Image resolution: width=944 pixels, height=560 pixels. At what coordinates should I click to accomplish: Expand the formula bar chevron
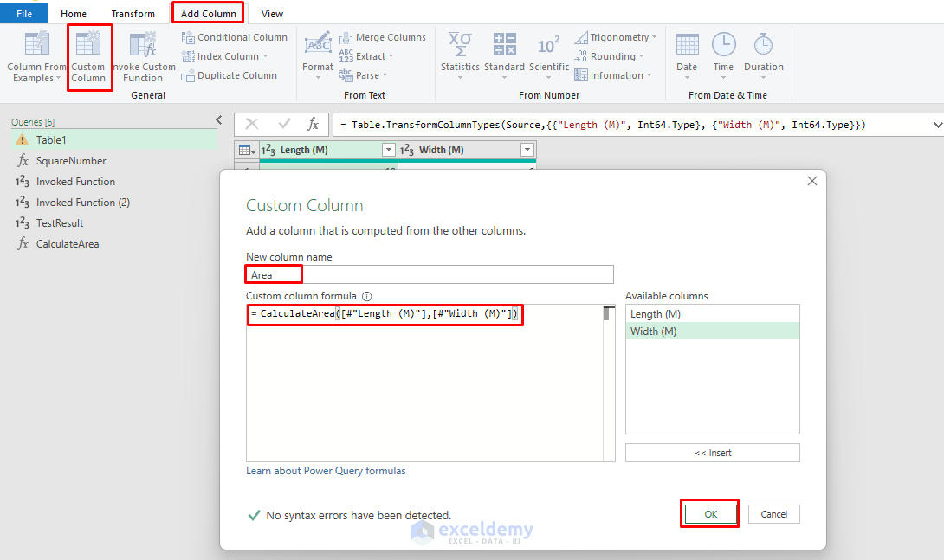(x=937, y=126)
